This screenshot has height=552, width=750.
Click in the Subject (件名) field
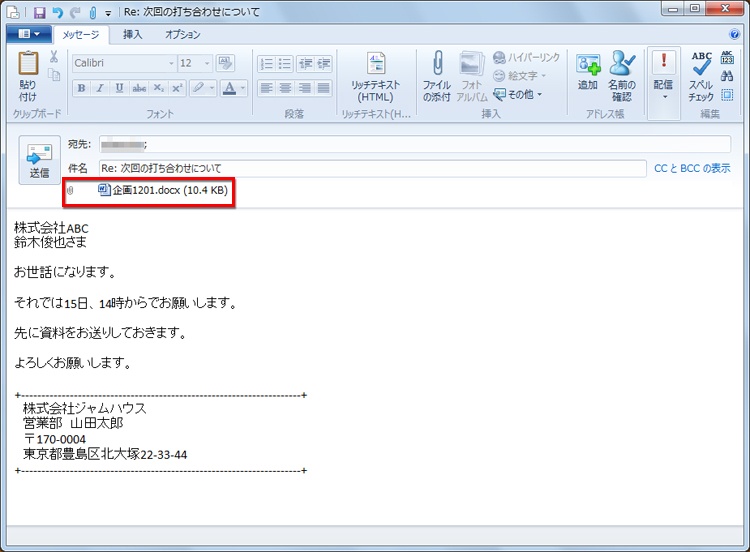click(373, 168)
